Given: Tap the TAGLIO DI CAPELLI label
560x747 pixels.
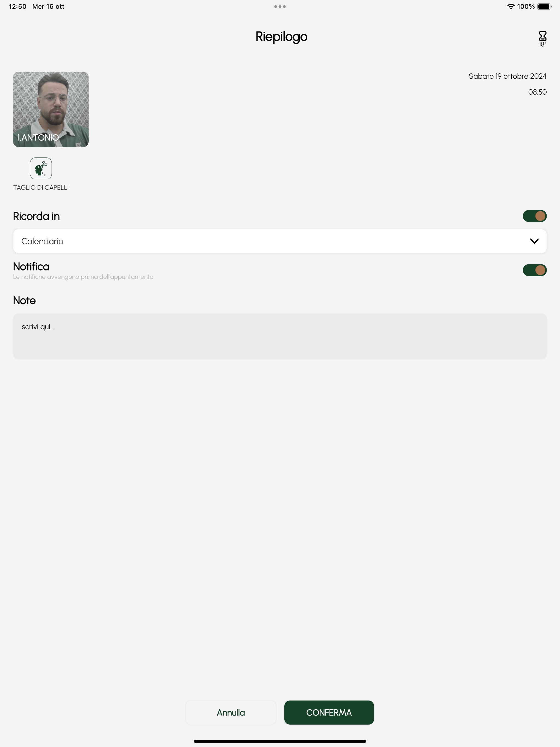Looking at the screenshot, I should (x=41, y=187).
